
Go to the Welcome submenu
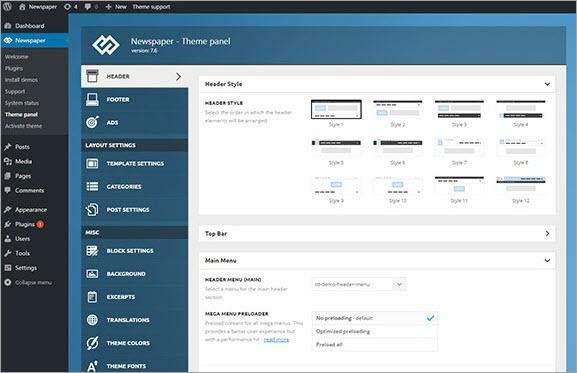[x=17, y=57]
